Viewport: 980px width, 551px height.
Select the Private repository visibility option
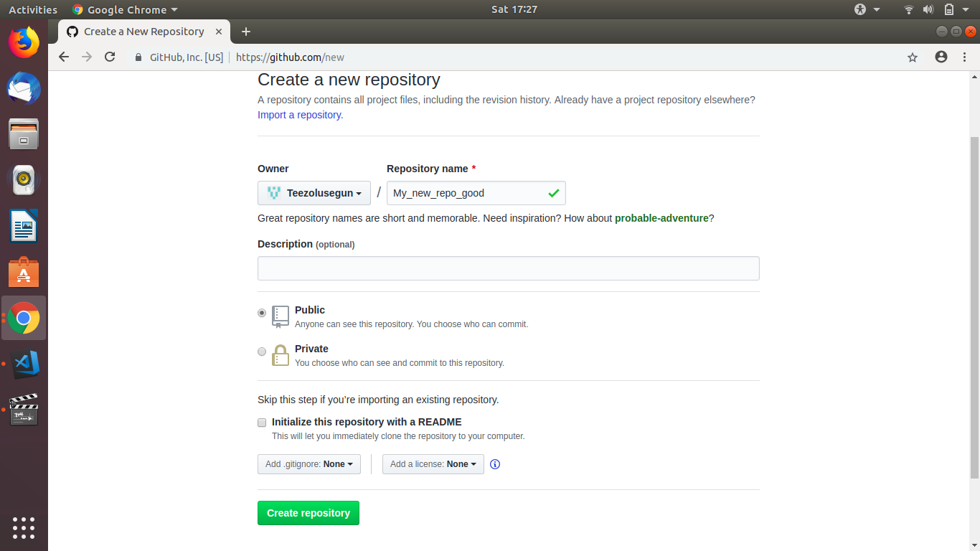pyautogui.click(x=262, y=352)
